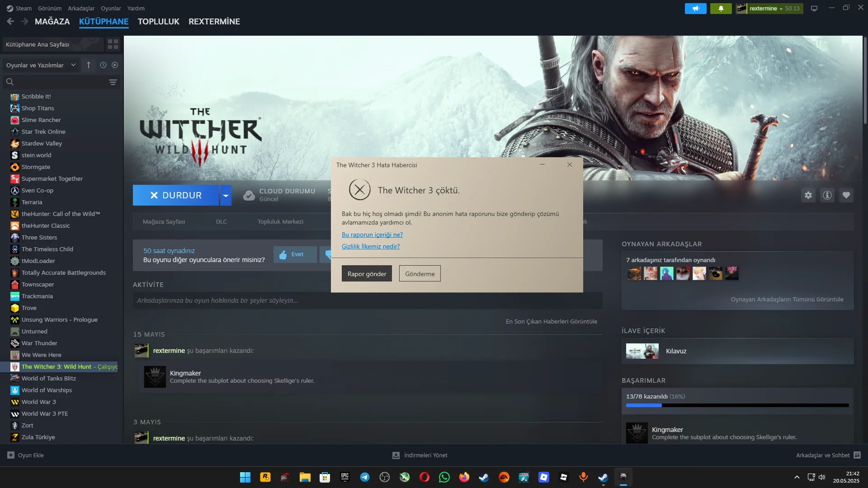Image resolution: width=868 pixels, height=488 pixels.
Task: Click Oynayan Arkadaşların Tümünü Görüntüle
Action: pos(787,299)
